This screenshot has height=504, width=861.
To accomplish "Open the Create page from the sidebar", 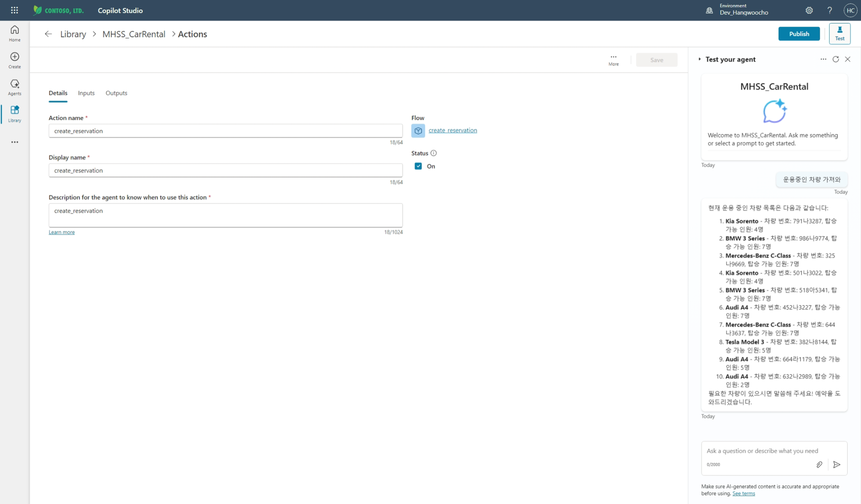I will point(14,60).
